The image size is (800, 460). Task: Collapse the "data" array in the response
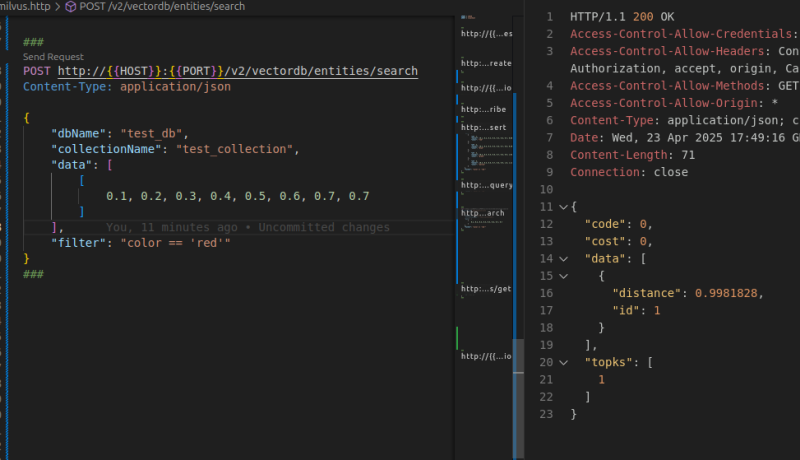click(563, 259)
